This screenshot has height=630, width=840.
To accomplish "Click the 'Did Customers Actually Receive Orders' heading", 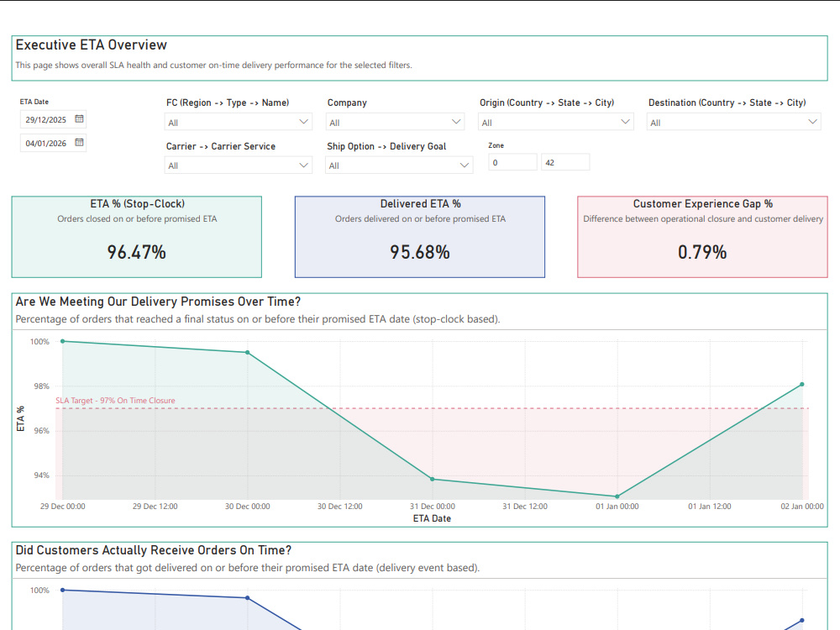I will [153, 550].
